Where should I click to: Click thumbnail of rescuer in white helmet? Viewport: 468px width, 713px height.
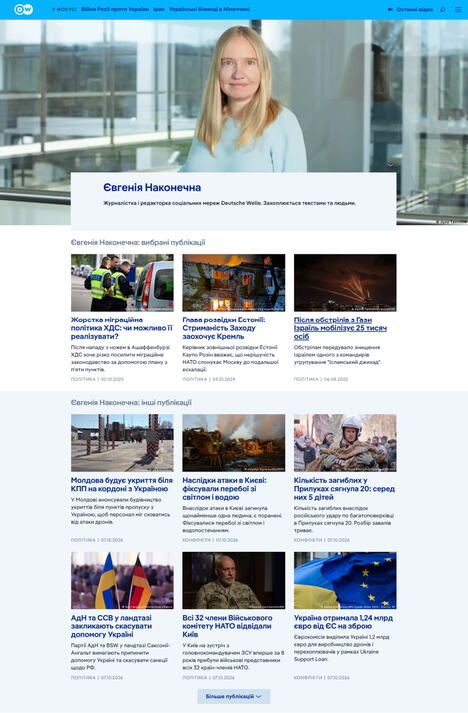point(345,443)
